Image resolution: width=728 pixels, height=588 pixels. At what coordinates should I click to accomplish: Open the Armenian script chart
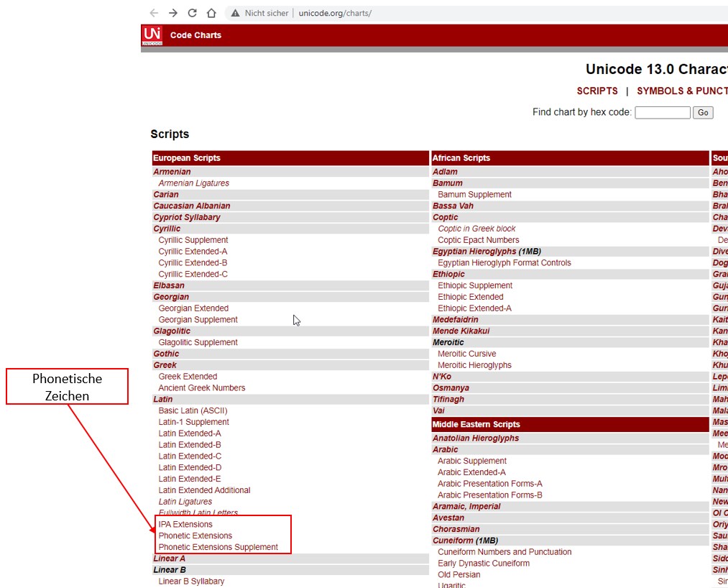point(172,172)
